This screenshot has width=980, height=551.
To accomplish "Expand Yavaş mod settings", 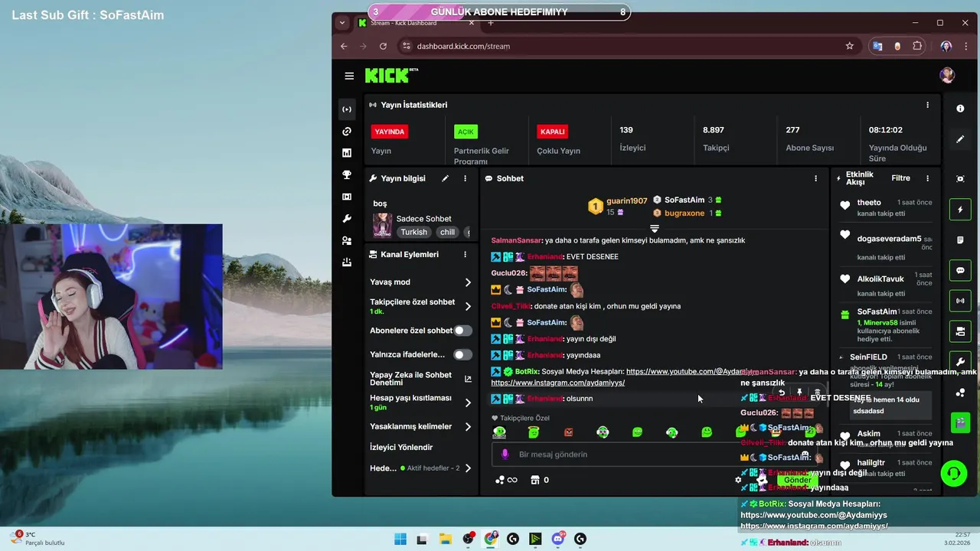I will (468, 282).
